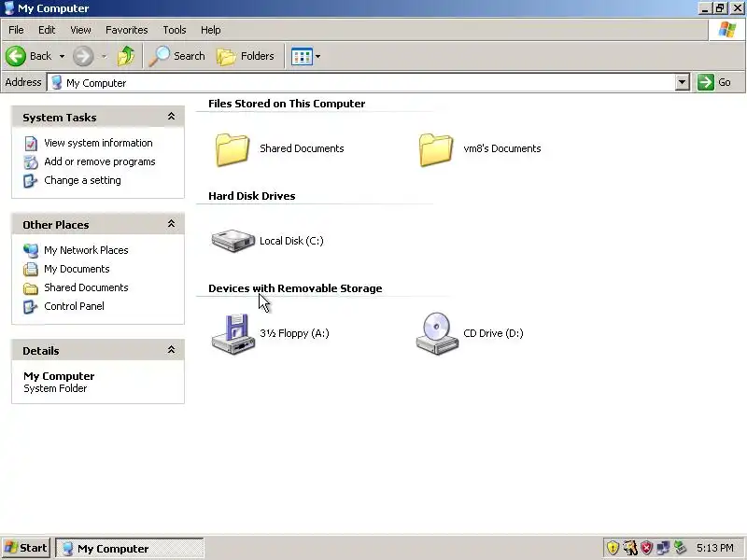The height and width of the screenshot is (560, 747).
Task: Select the CD Drive (D:) icon
Action: (x=437, y=333)
